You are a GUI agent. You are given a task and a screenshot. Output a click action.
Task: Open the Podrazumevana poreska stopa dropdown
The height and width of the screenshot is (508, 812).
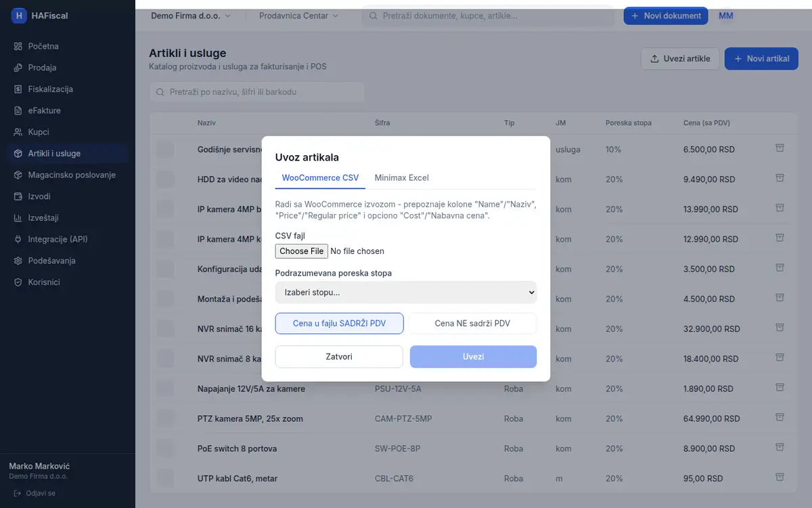[406, 293]
